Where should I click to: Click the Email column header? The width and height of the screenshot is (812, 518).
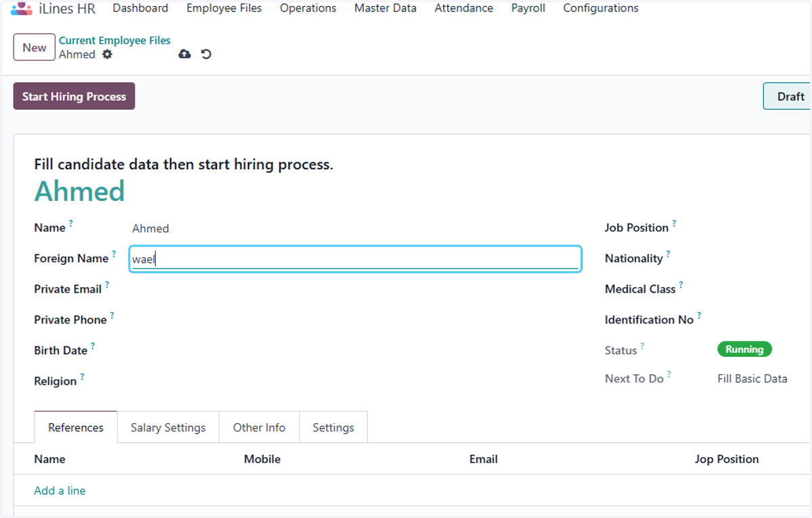pos(483,459)
